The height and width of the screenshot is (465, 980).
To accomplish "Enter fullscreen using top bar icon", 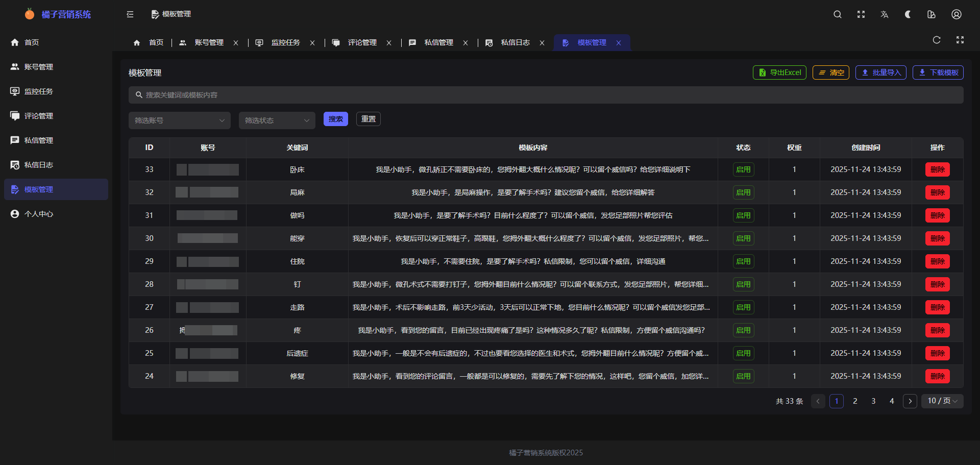I will point(861,14).
